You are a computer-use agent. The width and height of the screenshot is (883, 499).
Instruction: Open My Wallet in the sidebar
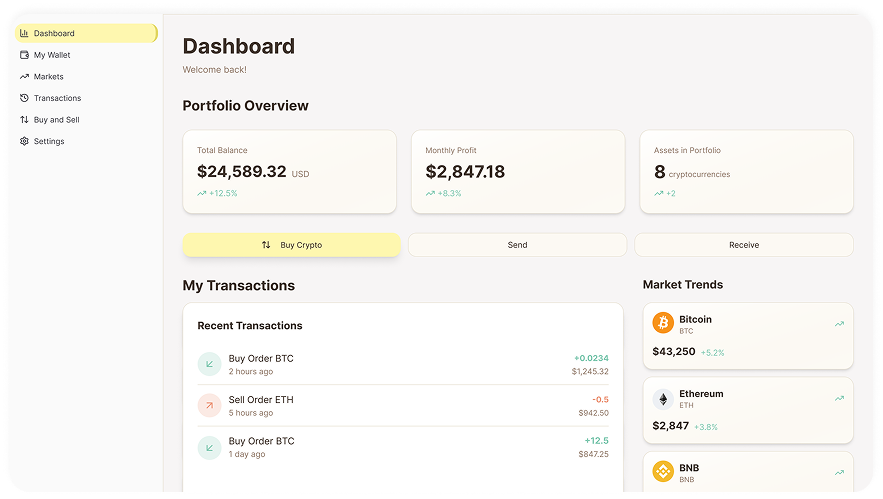52,55
